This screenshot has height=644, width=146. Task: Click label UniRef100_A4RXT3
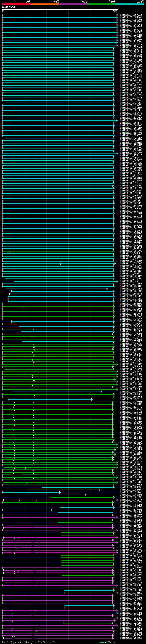tap(131, 281)
